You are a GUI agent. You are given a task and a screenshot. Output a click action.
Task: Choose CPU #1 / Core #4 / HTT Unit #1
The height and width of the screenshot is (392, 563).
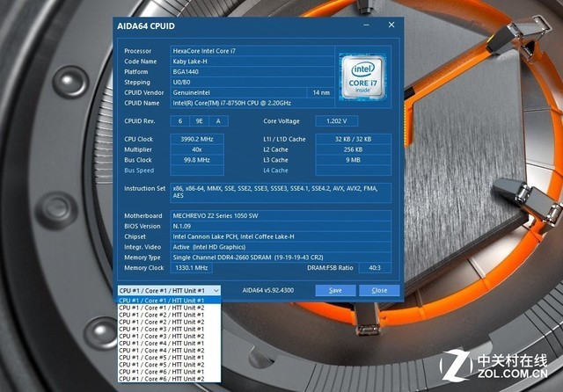[169, 344]
